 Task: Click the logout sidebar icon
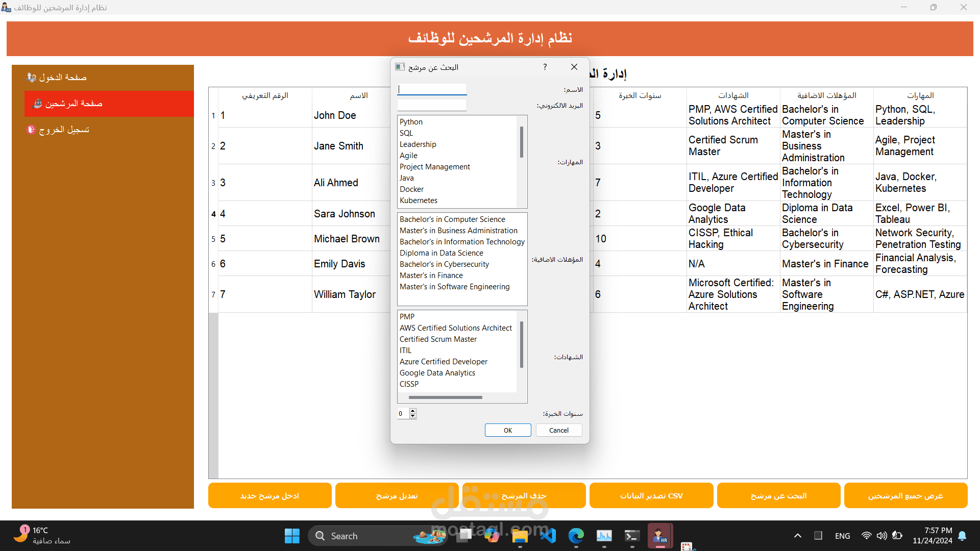(31, 130)
